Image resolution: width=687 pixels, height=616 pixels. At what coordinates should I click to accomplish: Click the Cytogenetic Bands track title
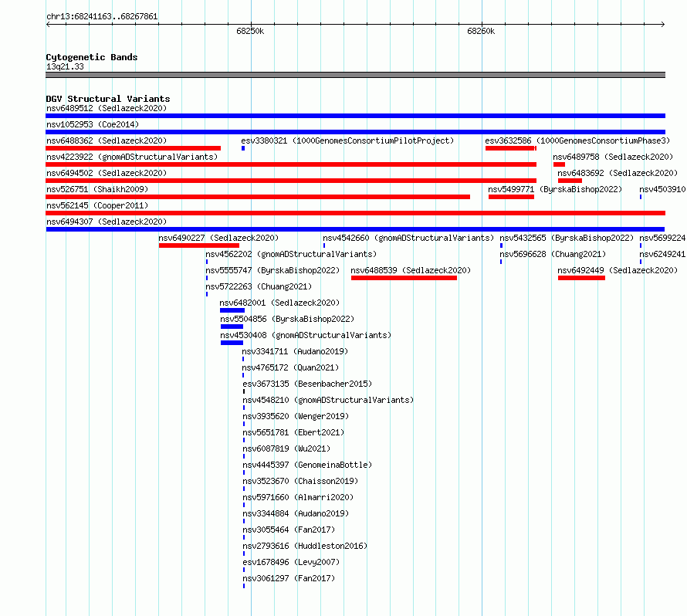tap(92, 57)
